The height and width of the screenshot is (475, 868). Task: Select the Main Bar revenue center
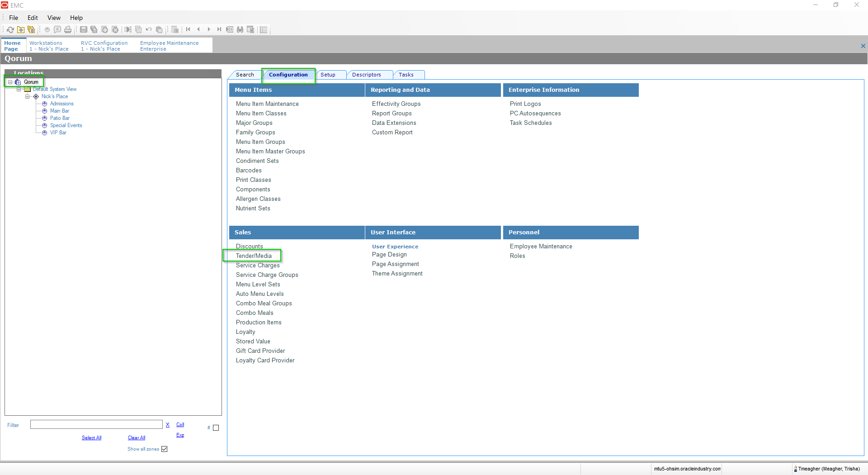(x=60, y=111)
